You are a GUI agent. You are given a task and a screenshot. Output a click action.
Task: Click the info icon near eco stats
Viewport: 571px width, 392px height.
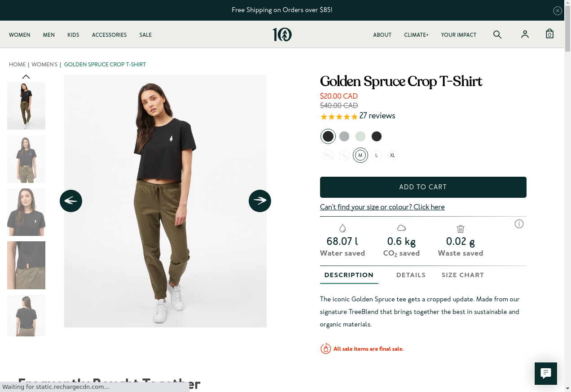[x=519, y=223]
